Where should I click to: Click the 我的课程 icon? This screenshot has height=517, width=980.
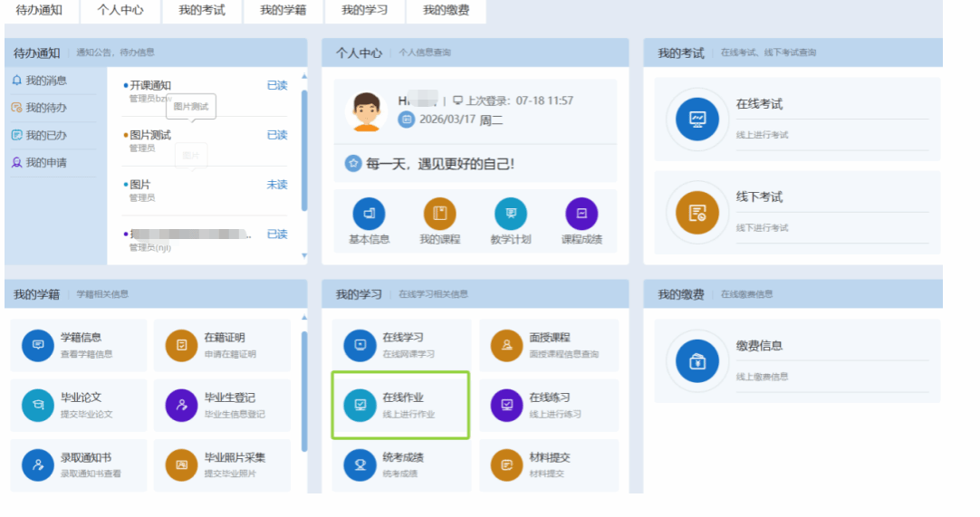439,215
